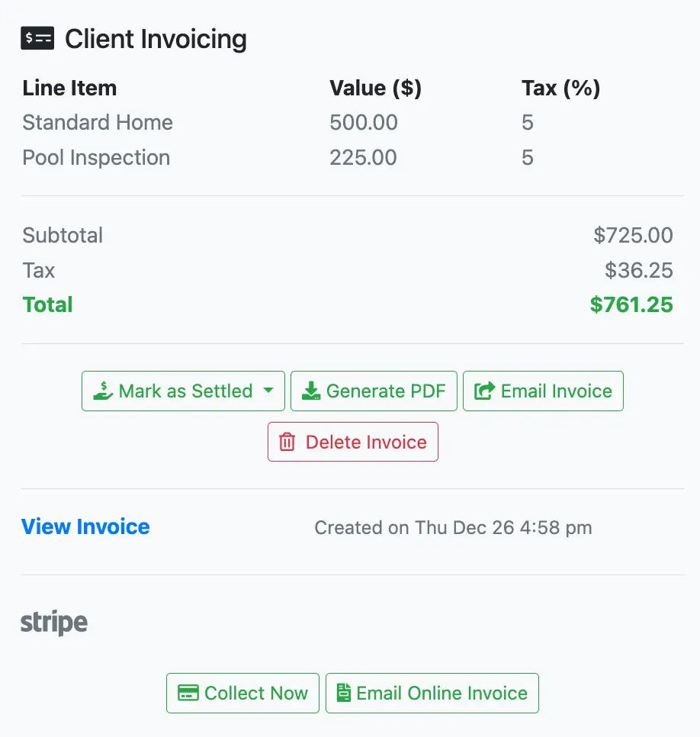
Task: Click the share icon in Email Invoice
Action: click(x=485, y=391)
